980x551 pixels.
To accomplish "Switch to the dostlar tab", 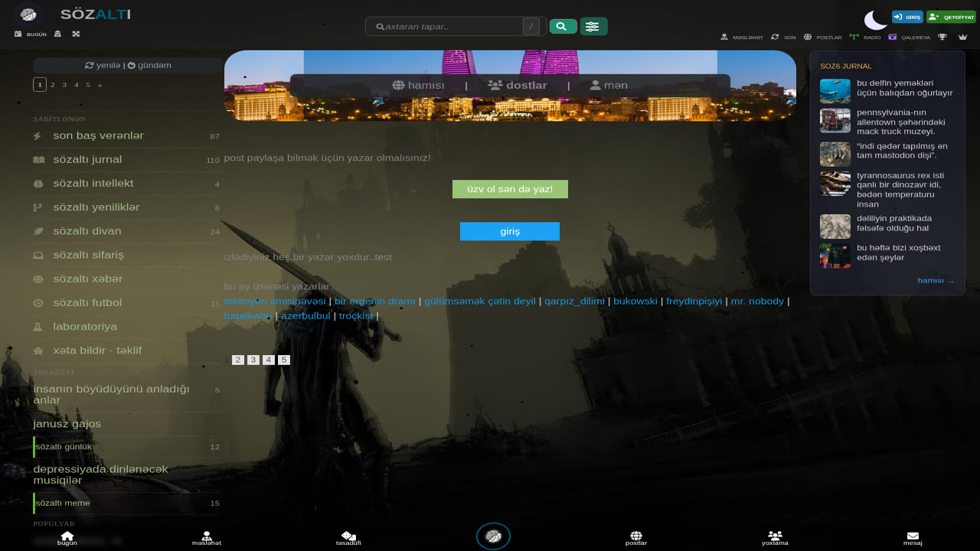I will 518,86.
